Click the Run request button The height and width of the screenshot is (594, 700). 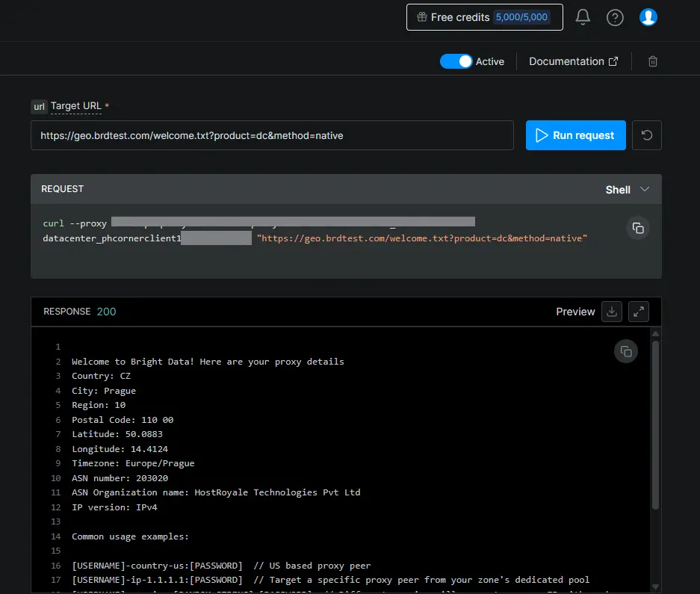point(575,135)
